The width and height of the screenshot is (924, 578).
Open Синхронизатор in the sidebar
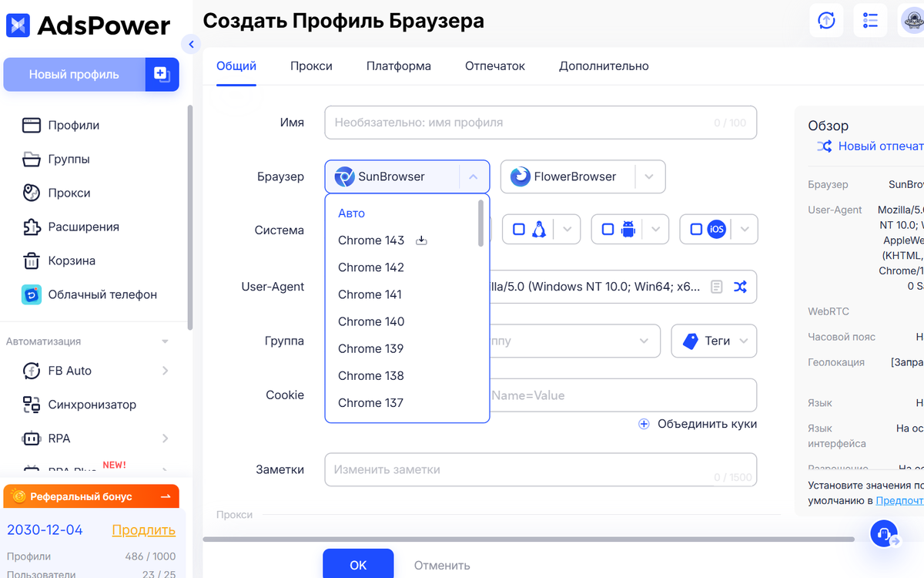pos(92,405)
